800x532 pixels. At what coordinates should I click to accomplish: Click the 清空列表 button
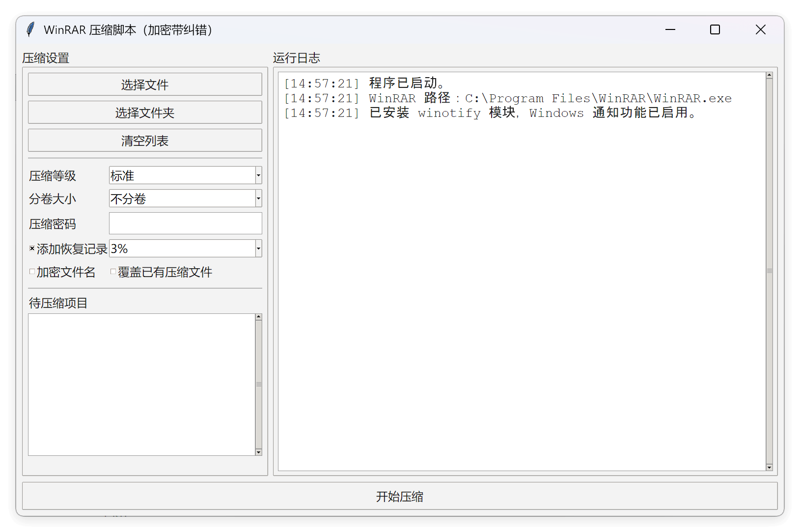[x=145, y=140]
